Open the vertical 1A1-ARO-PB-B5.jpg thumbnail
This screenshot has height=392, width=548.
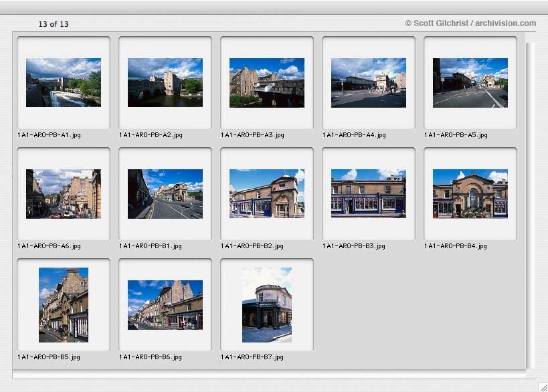tap(64, 304)
